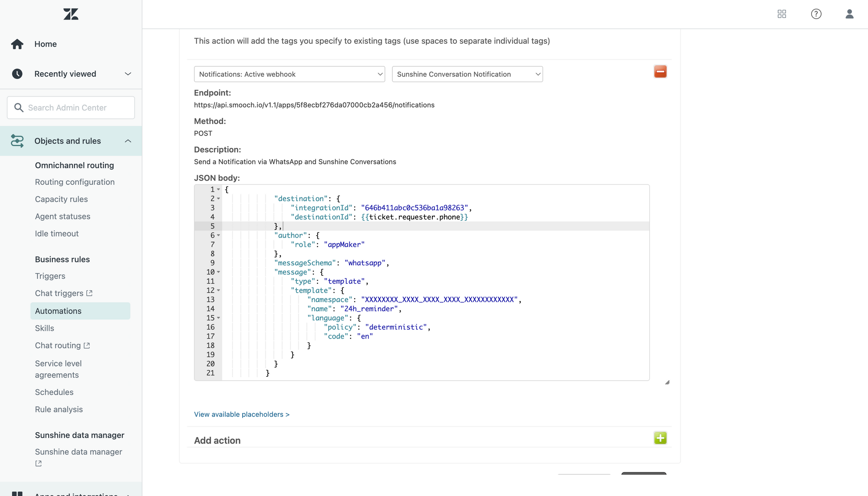Fold the JSON destination block at line 2
The width and height of the screenshot is (868, 496).
pos(218,199)
